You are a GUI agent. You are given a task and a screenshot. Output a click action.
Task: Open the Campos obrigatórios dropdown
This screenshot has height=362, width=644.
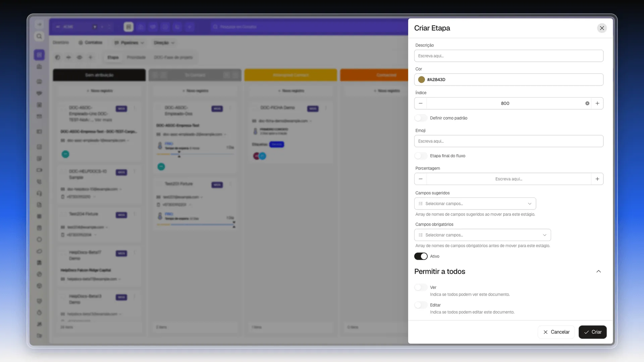(x=482, y=235)
